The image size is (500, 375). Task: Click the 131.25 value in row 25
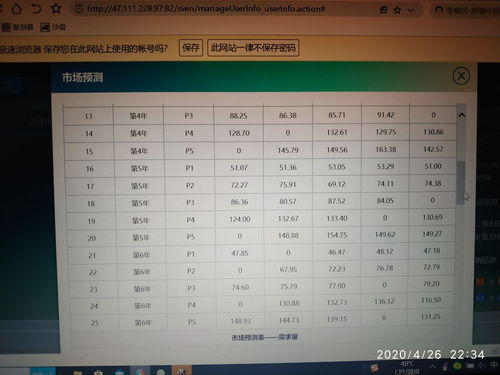coord(430,317)
